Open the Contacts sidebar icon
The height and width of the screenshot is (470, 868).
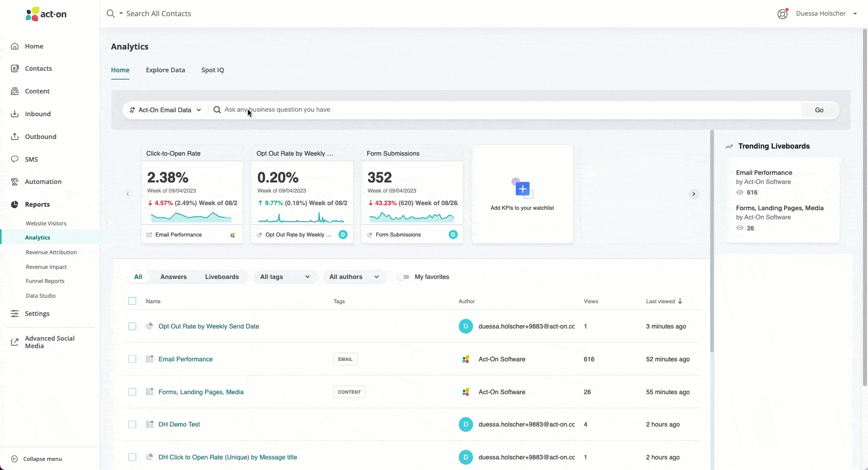coord(15,68)
